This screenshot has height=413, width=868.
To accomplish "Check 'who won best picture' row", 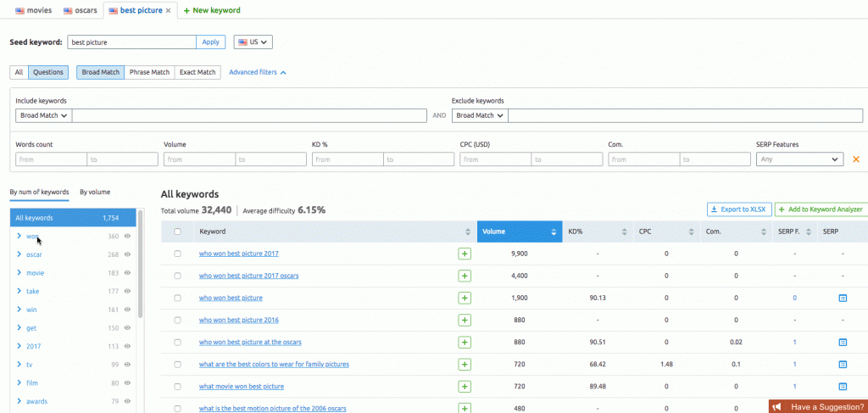I will point(178,298).
